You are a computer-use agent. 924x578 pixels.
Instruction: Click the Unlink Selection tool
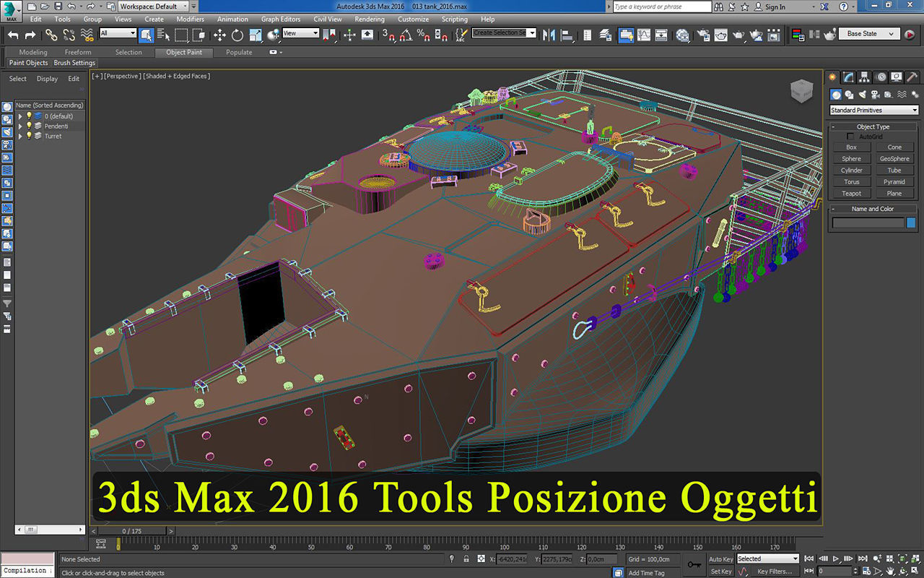(x=69, y=35)
